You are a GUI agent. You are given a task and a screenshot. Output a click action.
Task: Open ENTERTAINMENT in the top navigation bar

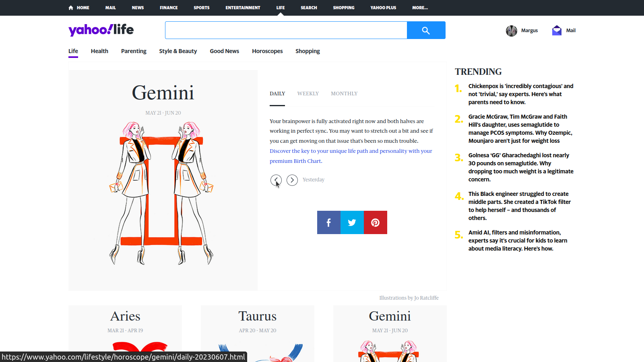243,8
